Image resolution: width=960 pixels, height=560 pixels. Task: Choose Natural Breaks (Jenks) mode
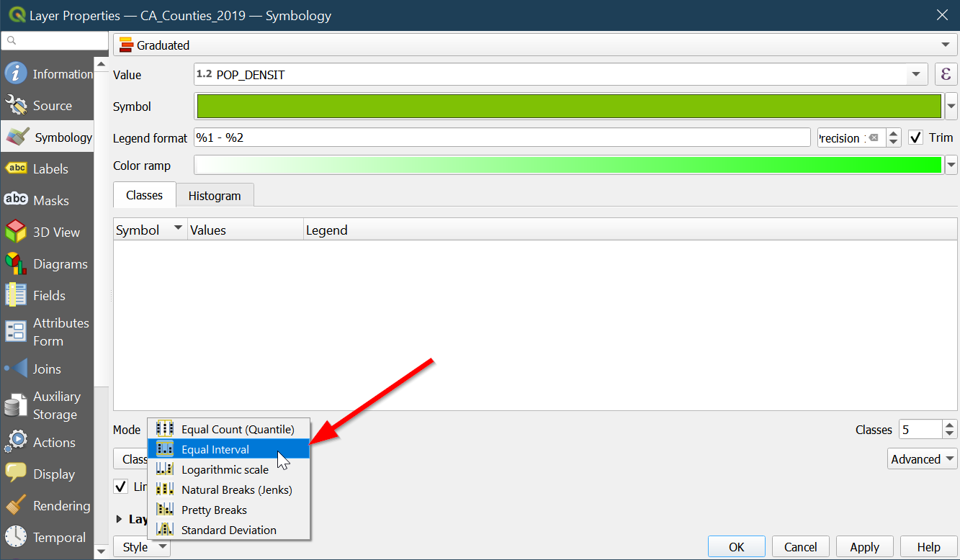coord(236,489)
